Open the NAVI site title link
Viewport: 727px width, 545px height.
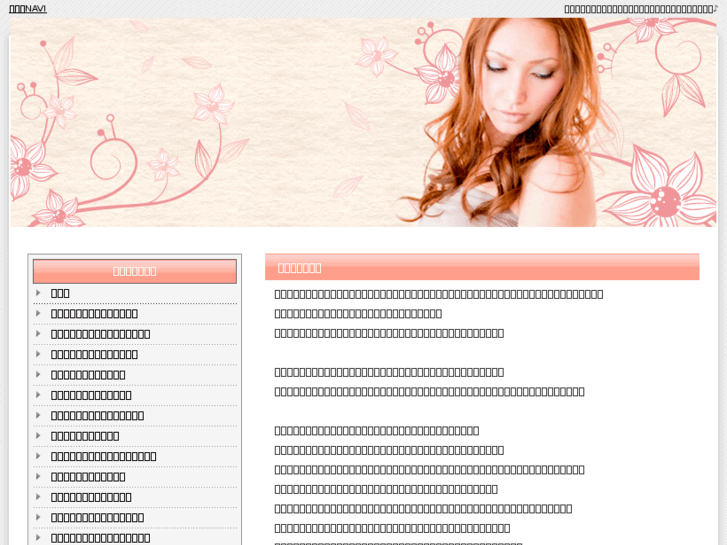click(28, 9)
